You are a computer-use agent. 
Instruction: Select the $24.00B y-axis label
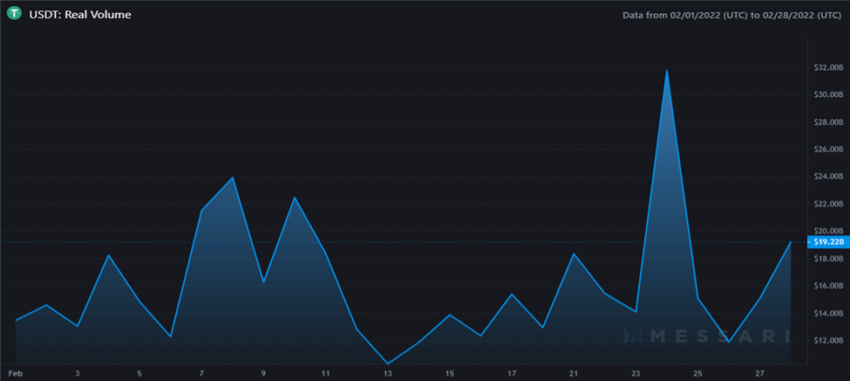point(829,176)
